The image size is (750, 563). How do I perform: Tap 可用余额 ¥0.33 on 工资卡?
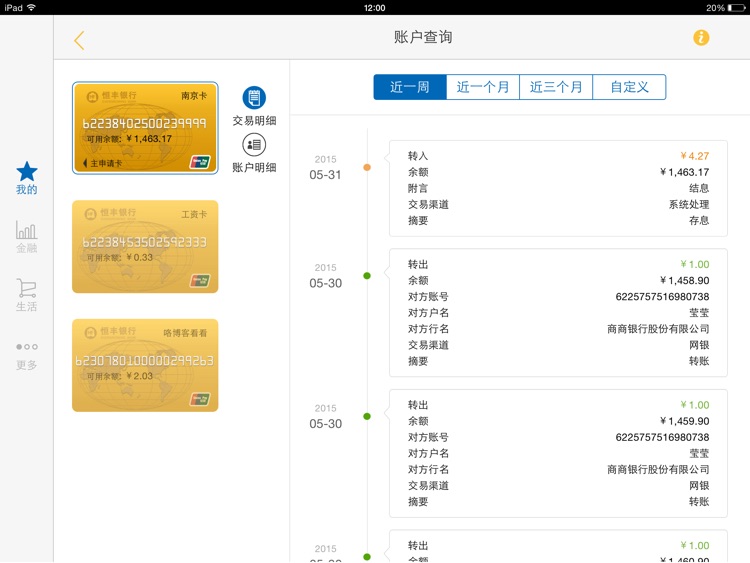(x=120, y=257)
